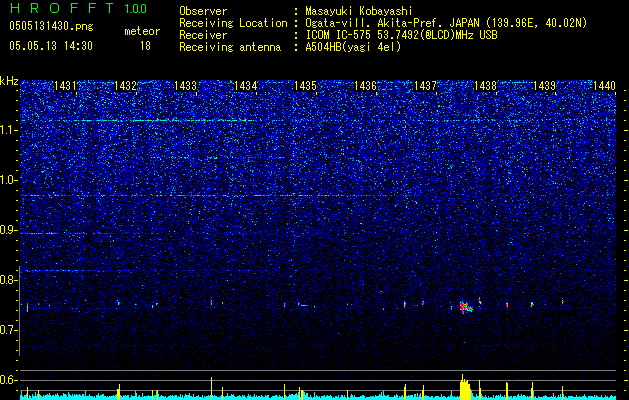629x400 pixels.
Task: Click the Ogata-vill. Akita-Pref. JAPAN location text
Action: [x=446, y=24]
